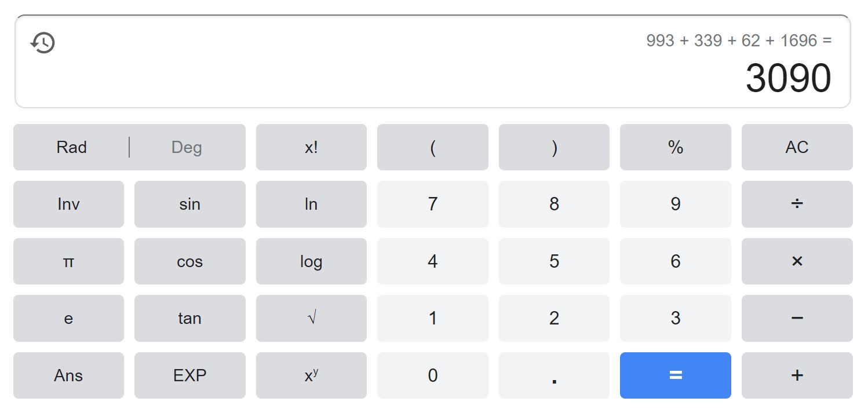Click the decimal point key
The image size is (868, 416).
(x=554, y=375)
